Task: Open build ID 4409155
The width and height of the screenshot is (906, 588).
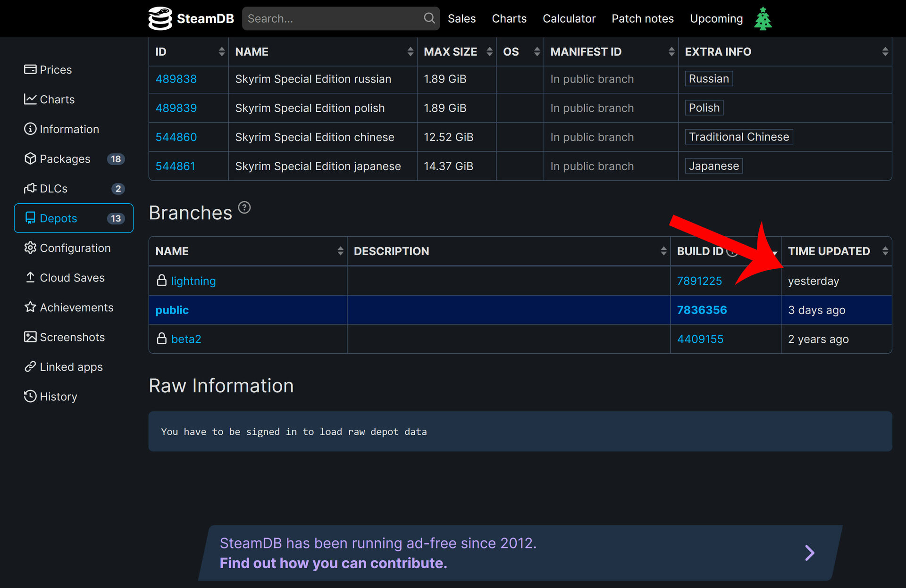Action: click(x=700, y=339)
